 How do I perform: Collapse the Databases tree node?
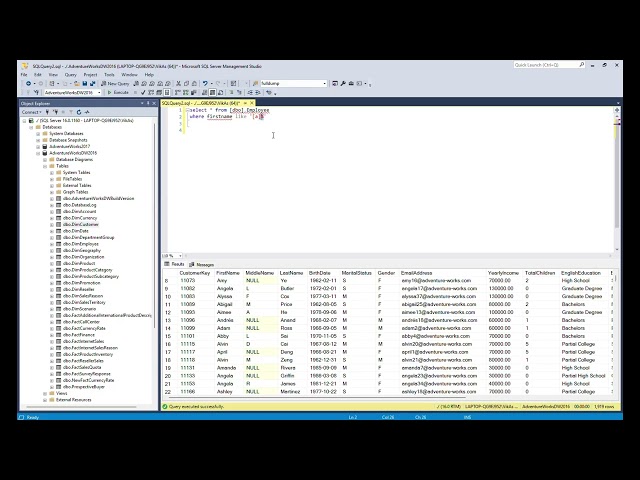point(31,127)
